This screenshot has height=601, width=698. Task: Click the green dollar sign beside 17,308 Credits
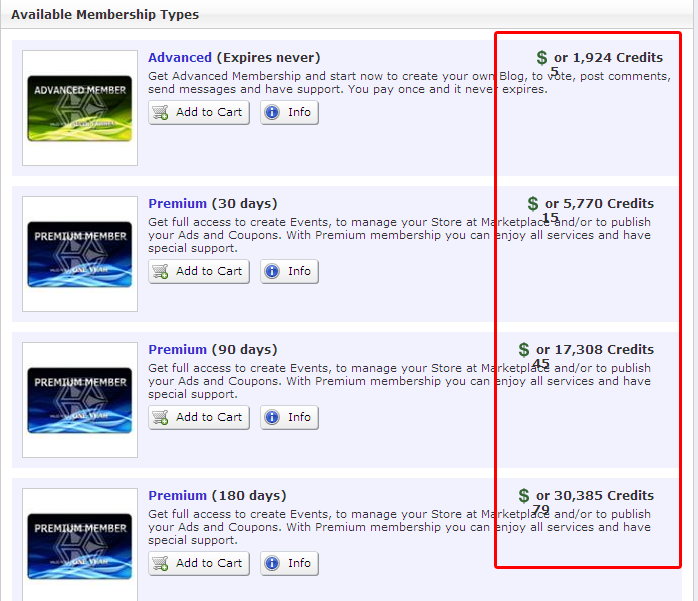point(524,350)
